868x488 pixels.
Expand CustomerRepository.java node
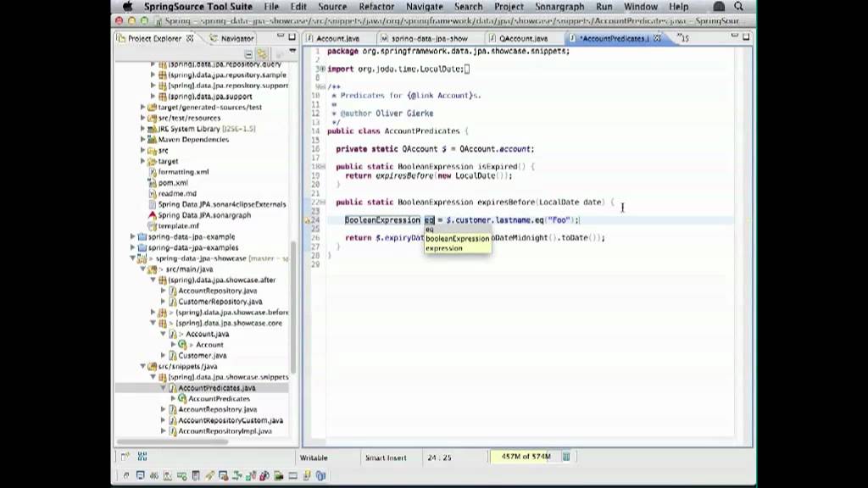164,302
